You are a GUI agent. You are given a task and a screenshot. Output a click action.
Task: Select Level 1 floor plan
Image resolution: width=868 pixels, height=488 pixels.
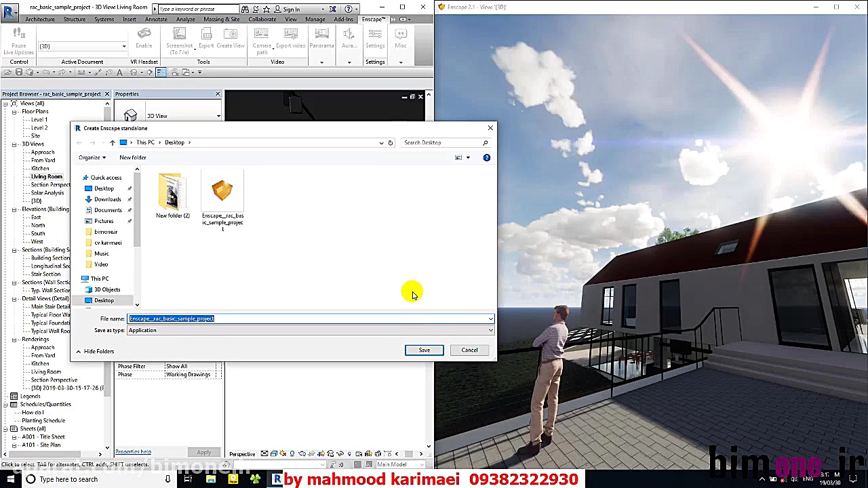(39, 119)
